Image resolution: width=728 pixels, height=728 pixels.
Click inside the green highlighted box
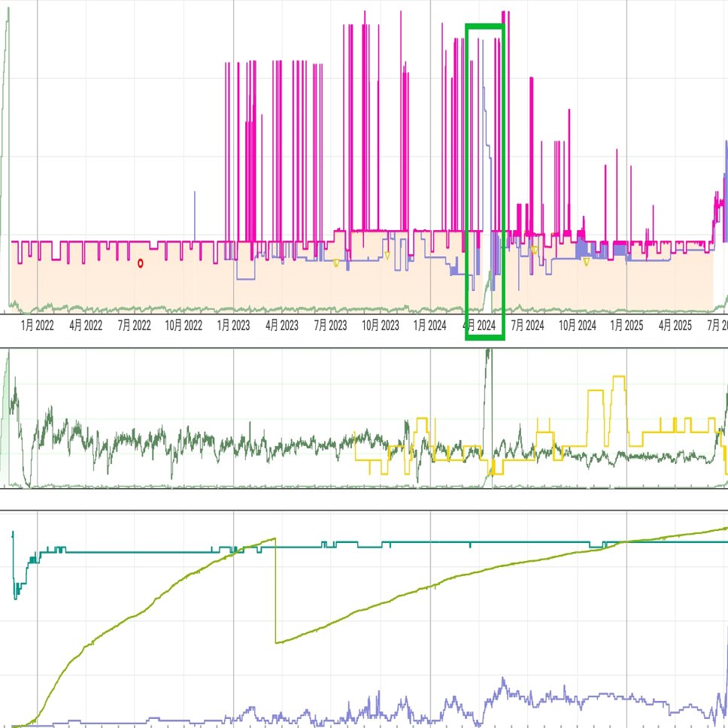point(485,182)
